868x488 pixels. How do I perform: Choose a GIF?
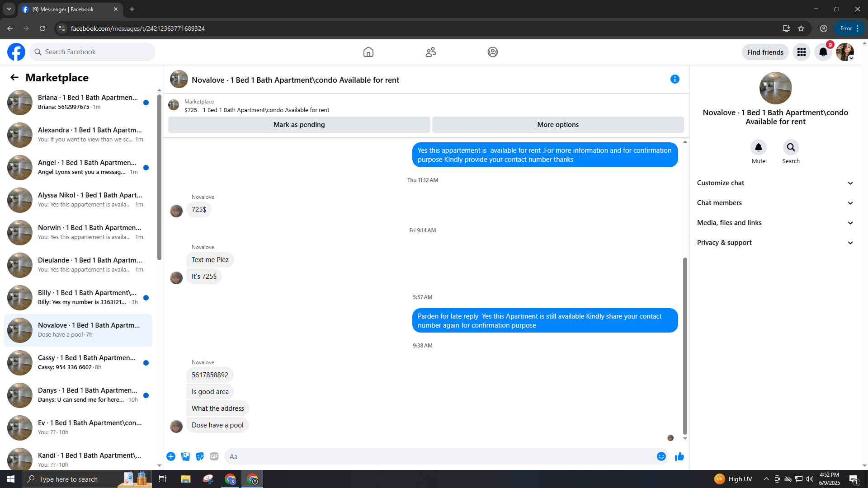[214, 456]
